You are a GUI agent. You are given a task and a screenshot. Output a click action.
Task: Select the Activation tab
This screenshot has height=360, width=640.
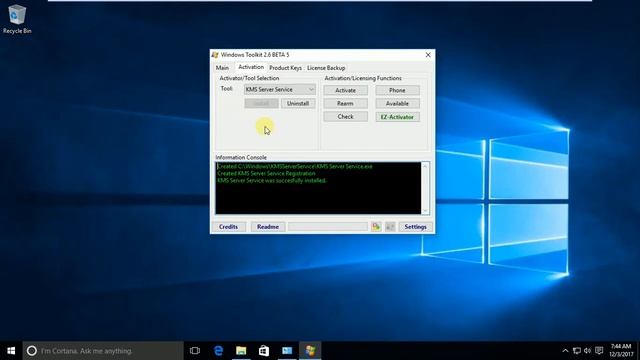pyautogui.click(x=251, y=67)
